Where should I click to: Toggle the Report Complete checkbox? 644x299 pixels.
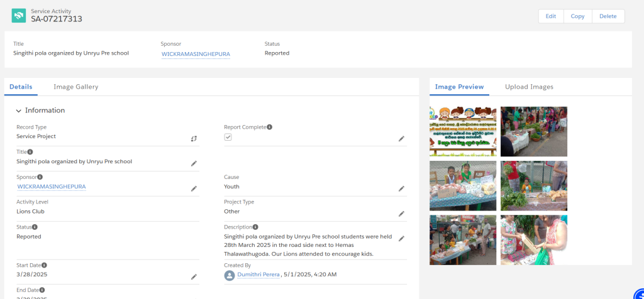tap(228, 138)
